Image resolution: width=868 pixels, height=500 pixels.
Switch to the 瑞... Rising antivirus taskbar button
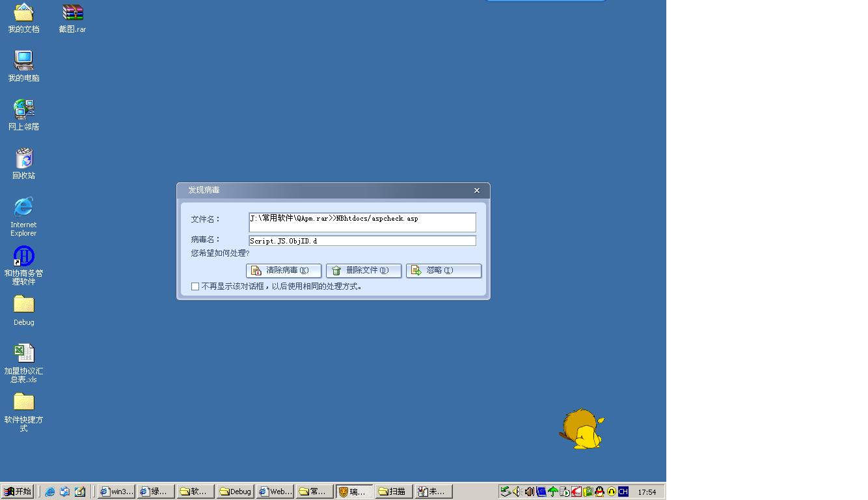(x=355, y=492)
